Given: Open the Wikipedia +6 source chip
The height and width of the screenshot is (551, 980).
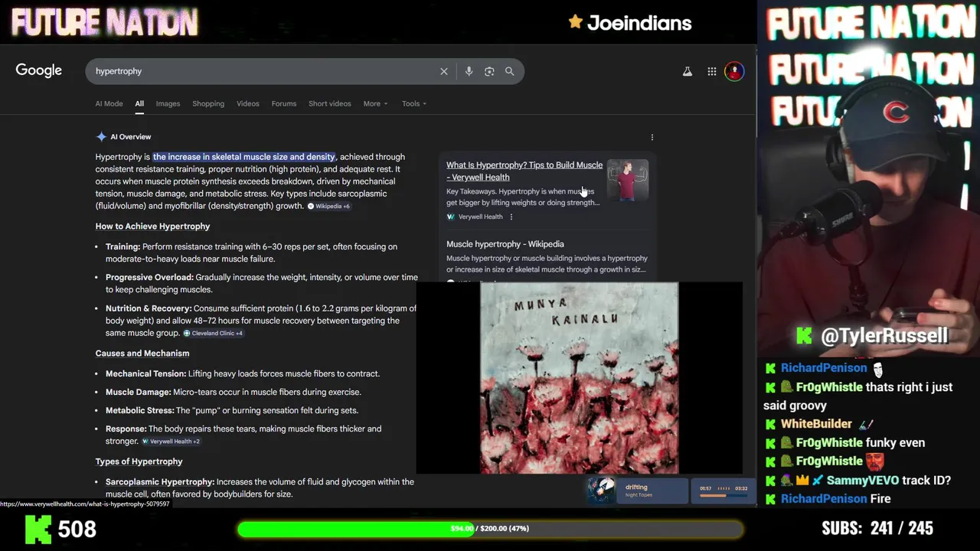Looking at the screenshot, I should click(x=328, y=207).
